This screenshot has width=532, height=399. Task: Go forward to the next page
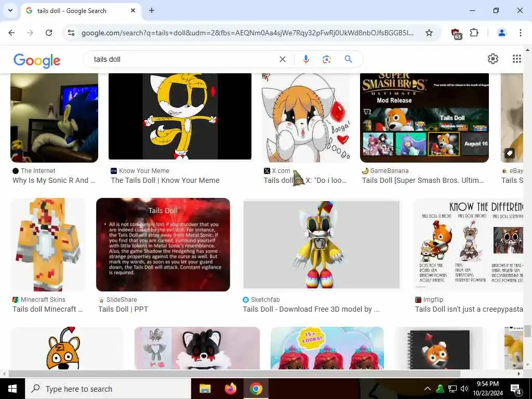click(x=30, y=33)
